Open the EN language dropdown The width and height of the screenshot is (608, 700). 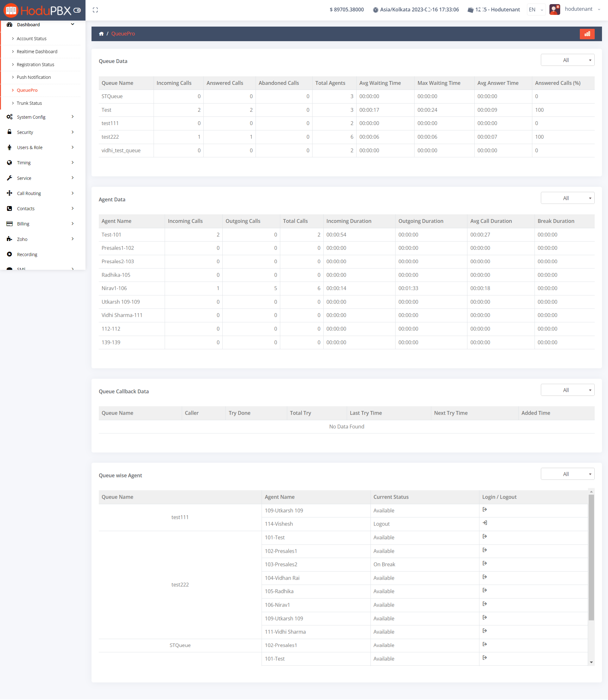(536, 9)
